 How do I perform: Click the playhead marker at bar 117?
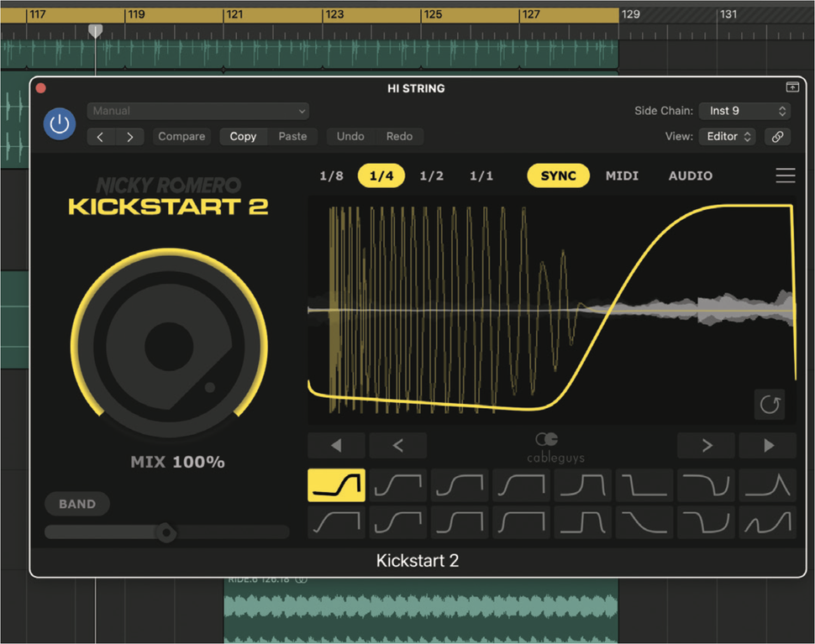[x=95, y=30]
